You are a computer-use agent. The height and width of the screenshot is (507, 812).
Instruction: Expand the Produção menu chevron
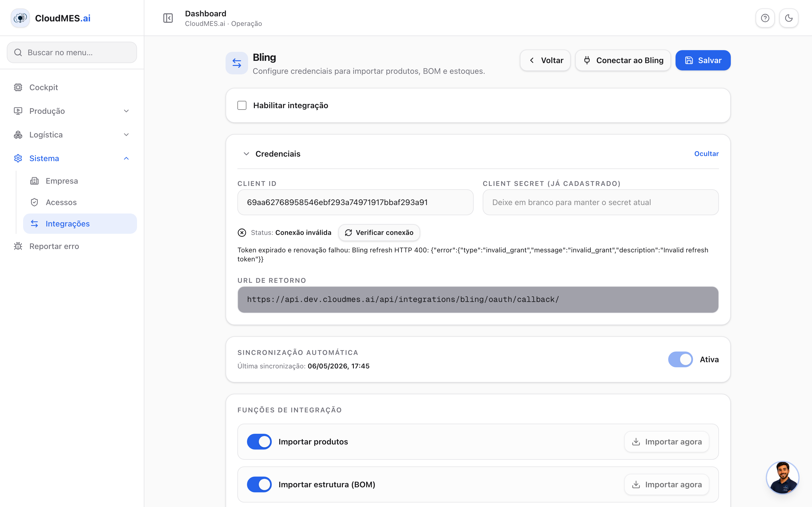(126, 111)
